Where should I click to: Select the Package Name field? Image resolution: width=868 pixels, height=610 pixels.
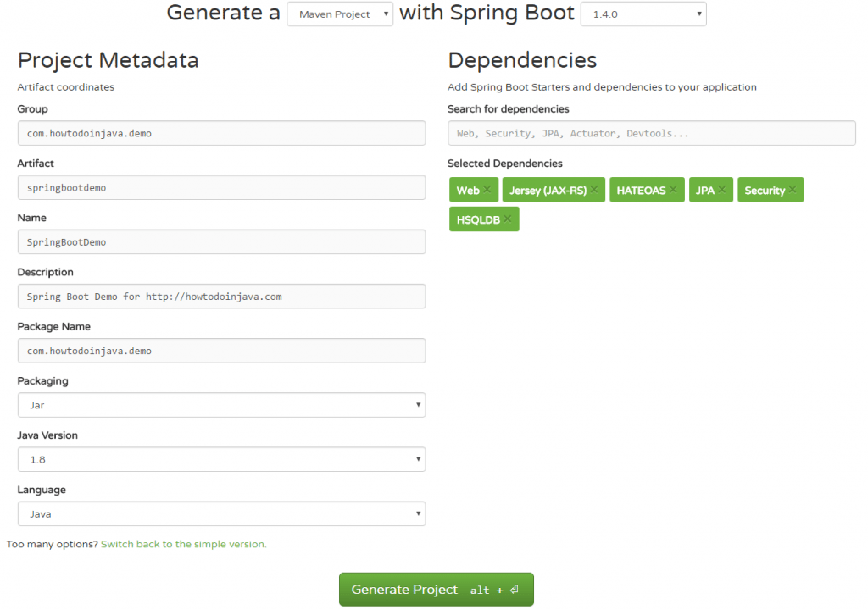(221, 351)
